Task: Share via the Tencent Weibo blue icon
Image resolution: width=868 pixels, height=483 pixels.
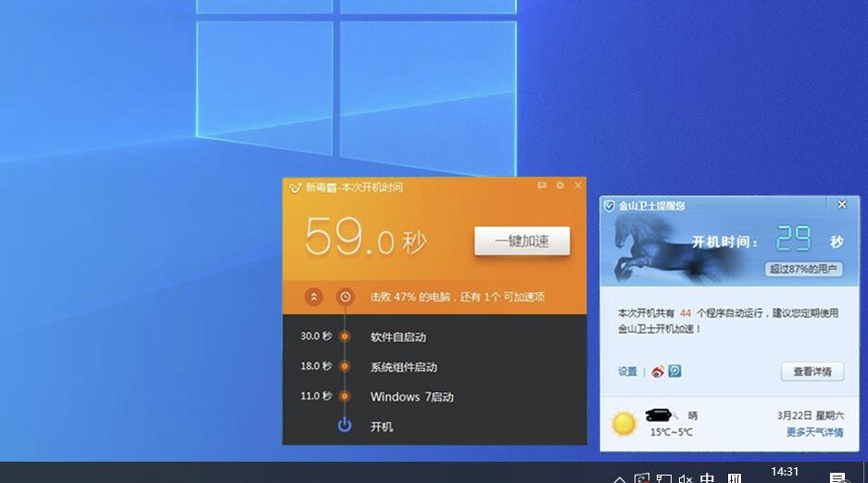Action: pos(674,371)
